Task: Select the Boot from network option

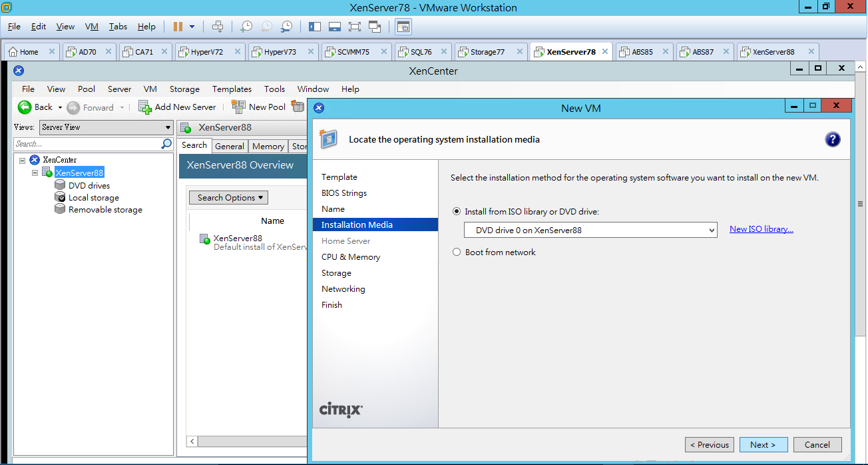Action: point(457,252)
